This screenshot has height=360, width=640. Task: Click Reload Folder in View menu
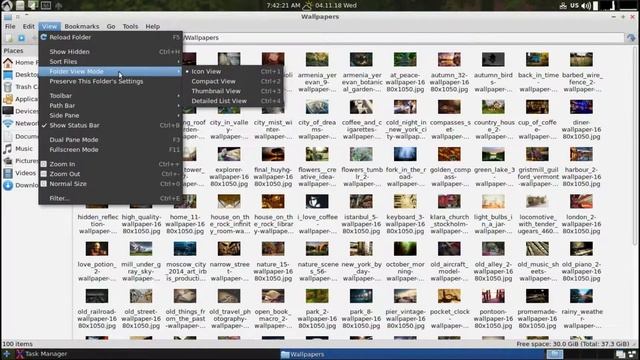coord(110,37)
